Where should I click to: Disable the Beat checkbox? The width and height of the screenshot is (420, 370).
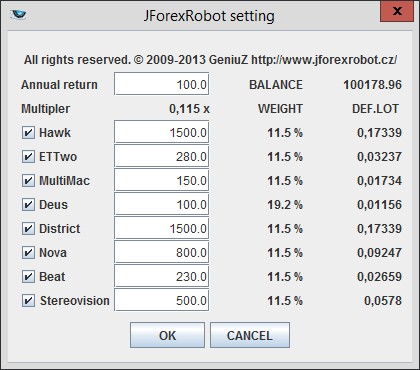pos(28,277)
